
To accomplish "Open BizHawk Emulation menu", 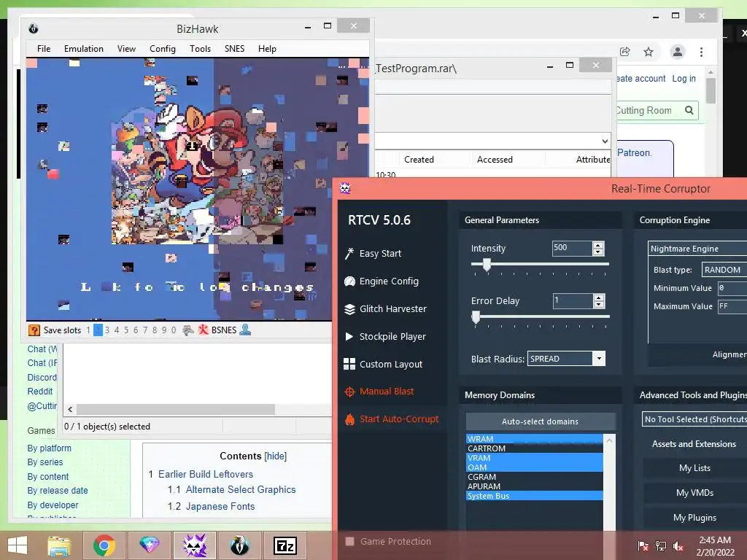I will [84, 49].
